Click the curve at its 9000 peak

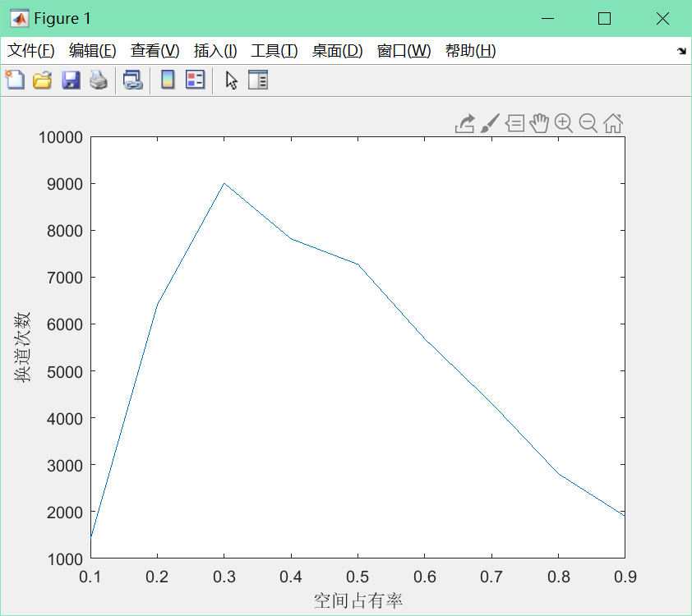(x=224, y=182)
